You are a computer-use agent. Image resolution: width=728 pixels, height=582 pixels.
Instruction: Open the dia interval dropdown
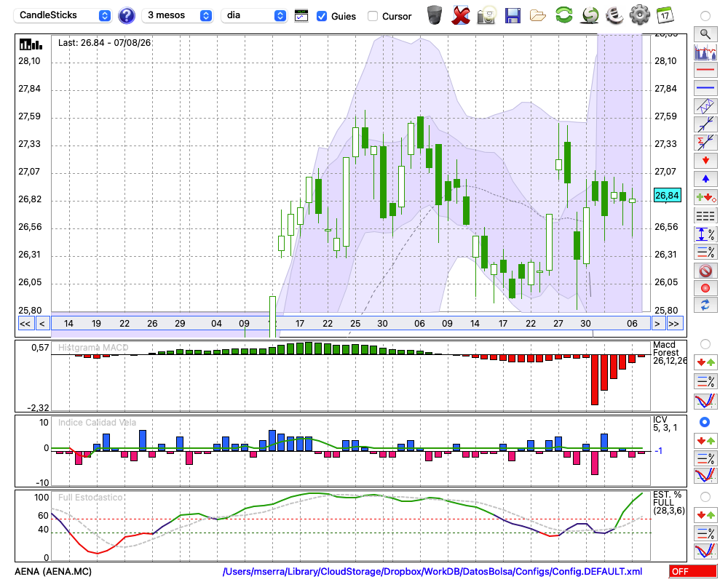[253, 15]
